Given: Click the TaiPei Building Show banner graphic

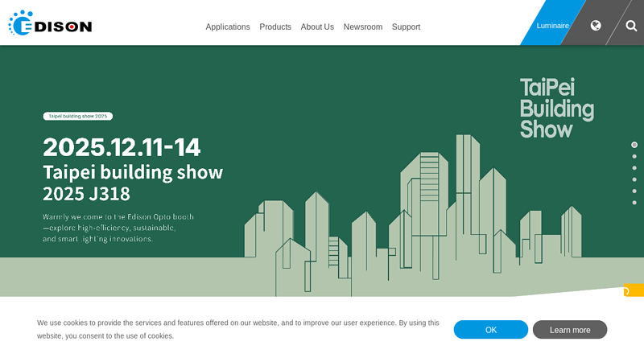Looking at the screenshot, I should 557,108.
